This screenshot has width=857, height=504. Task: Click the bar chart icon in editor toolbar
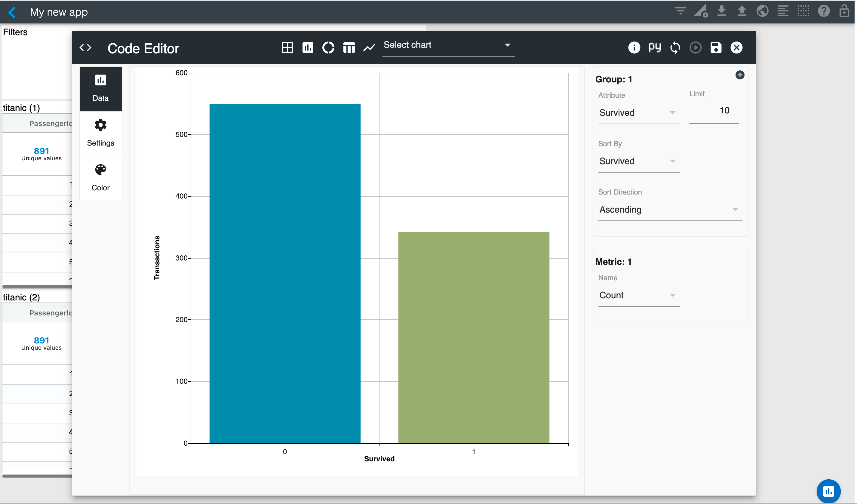(309, 48)
